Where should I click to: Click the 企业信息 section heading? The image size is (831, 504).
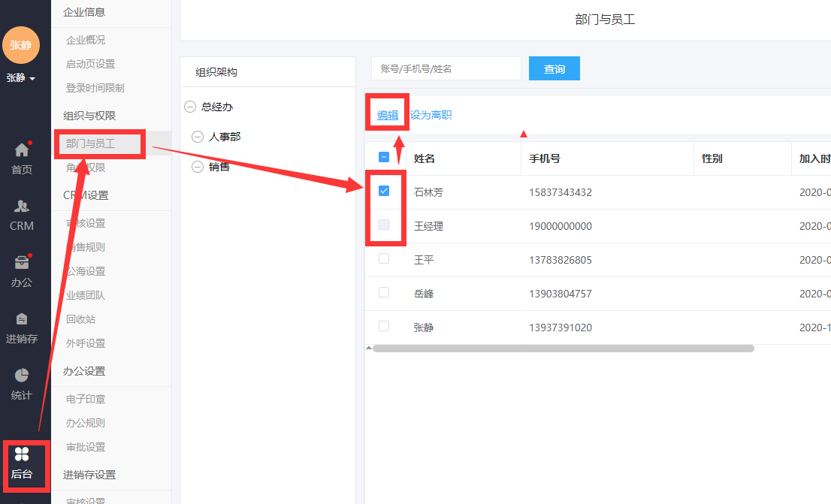tap(84, 12)
